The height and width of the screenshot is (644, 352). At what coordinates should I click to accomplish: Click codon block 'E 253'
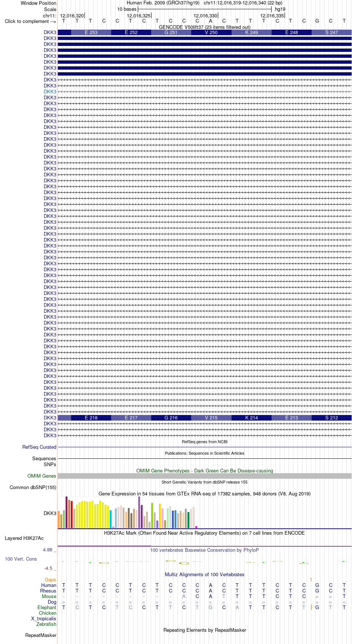(x=91, y=33)
